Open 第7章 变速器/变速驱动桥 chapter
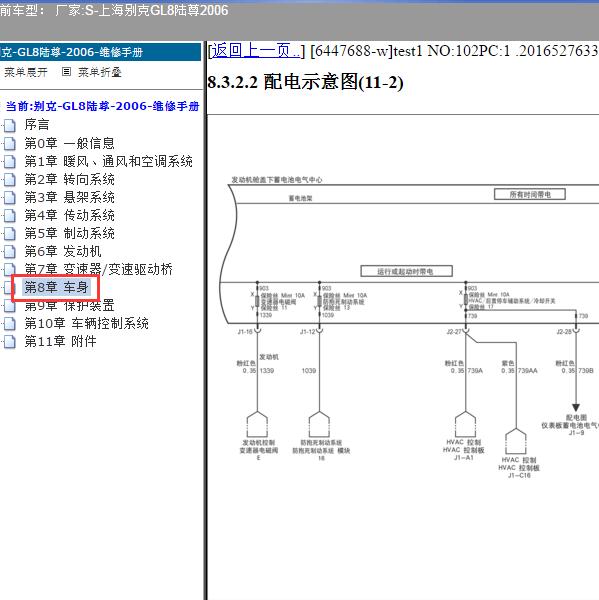Viewport: 599px width, 600px height. click(x=98, y=269)
